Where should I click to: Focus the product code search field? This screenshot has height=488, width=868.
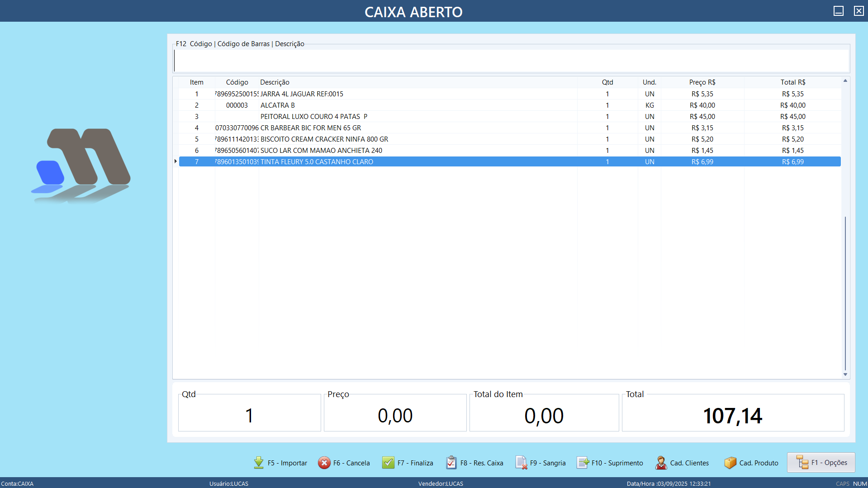pos(511,61)
